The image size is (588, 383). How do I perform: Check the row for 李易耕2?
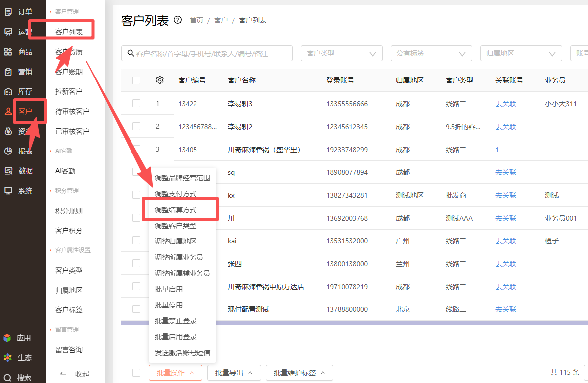point(136,126)
